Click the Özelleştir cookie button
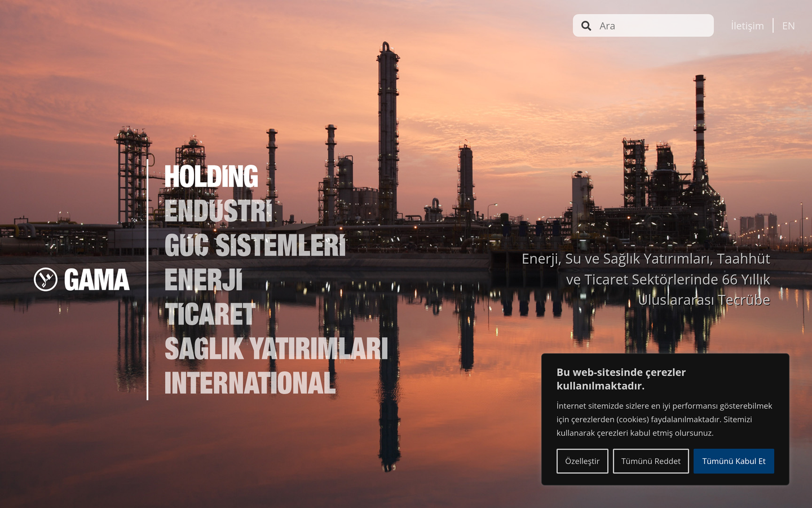The height and width of the screenshot is (508, 812). (x=582, y=461)
